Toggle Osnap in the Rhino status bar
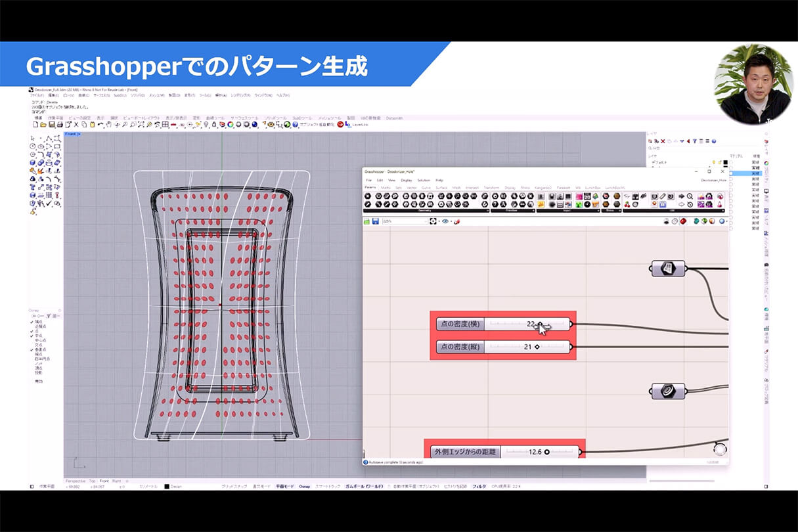 pos(305,487)
